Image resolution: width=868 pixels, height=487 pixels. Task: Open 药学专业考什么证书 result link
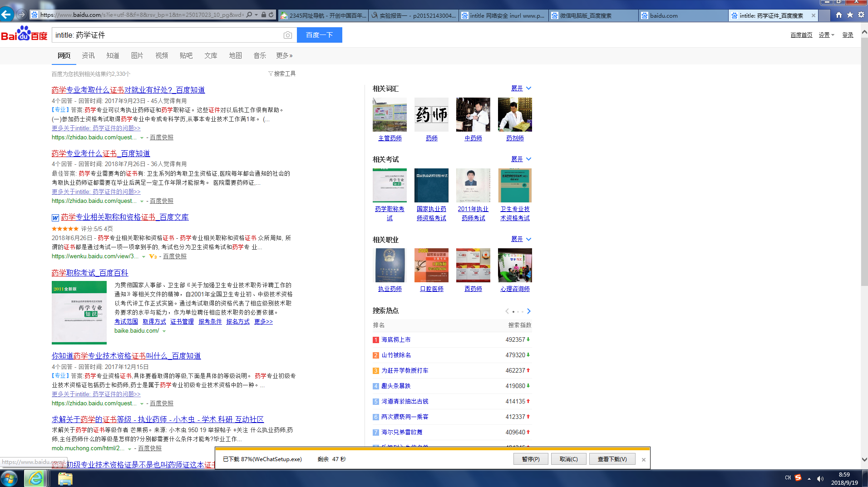coord(101,153)
